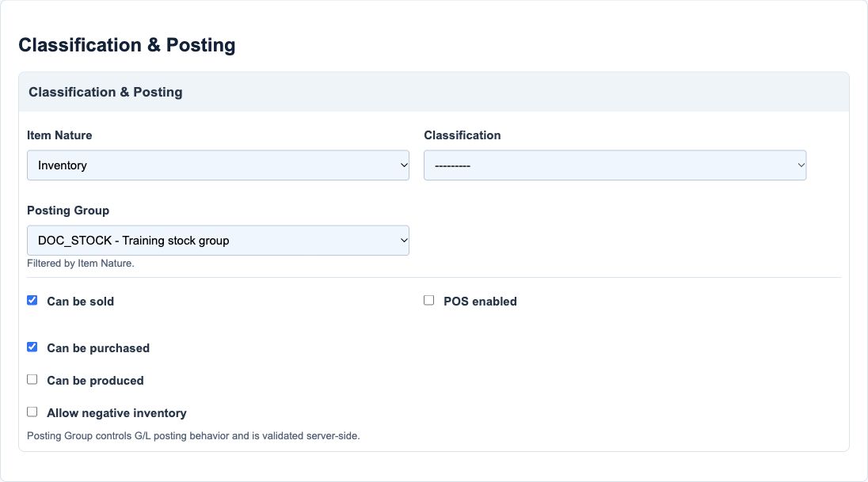Click the Posting Group G/L posting note
Viewport: 868px width, 482px height.
193,436
